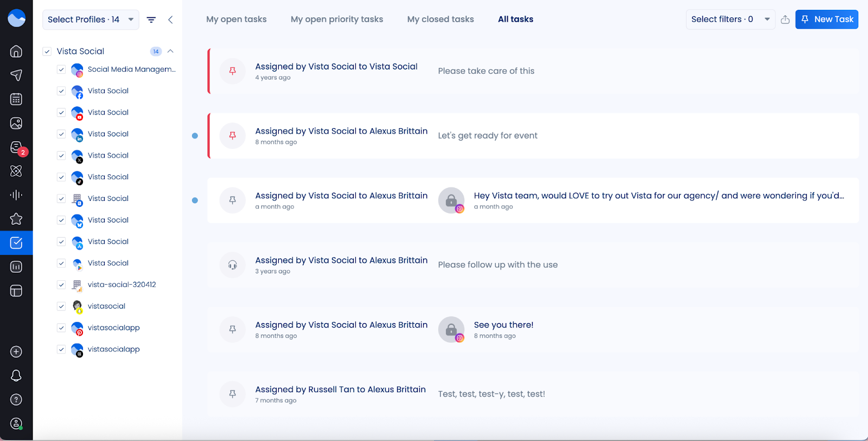Toggle the vista-social-320412 profile checkbox
This screenshot has width=868, height=441.
pyautogui.click(x=61, y=285)
